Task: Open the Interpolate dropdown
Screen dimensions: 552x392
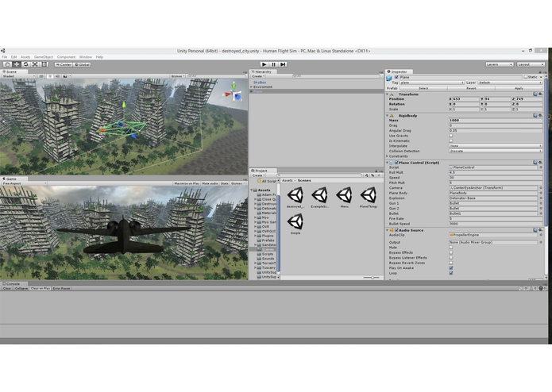Action: (x=496, y=146)
